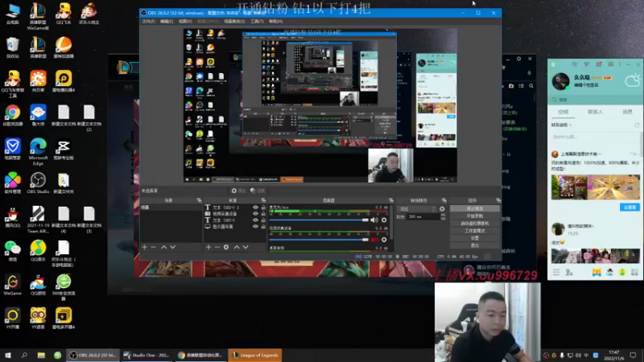Move scene up with Scenes up arrow
The height and width of the screenshot is (362, 644).
pos(164,247)
